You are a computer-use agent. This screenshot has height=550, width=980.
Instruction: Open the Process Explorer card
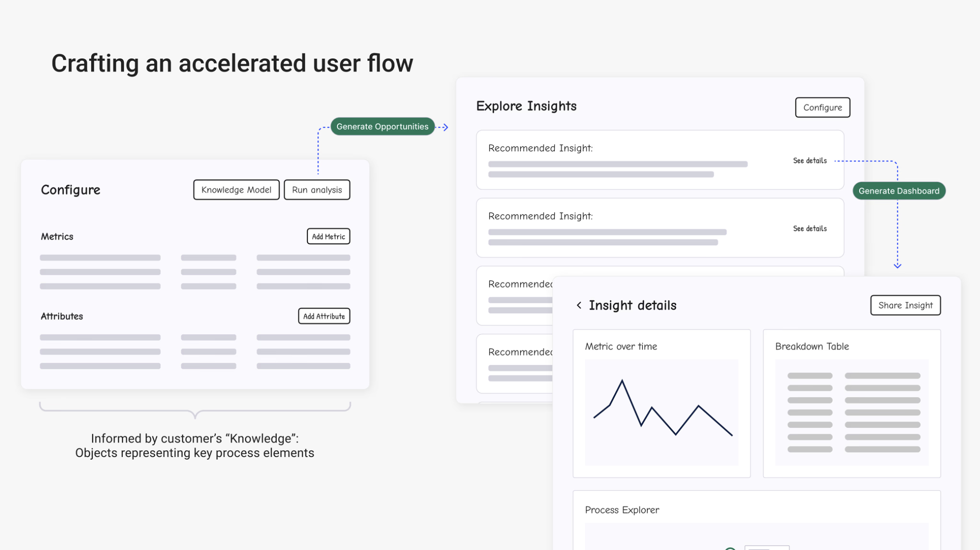click(756, 521)
